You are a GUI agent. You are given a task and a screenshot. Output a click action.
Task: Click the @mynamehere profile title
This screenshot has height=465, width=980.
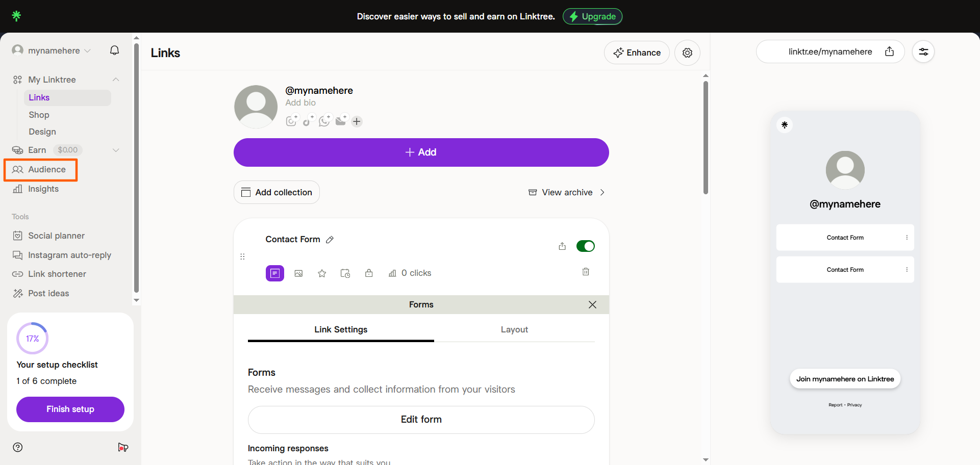pos(319,90)
